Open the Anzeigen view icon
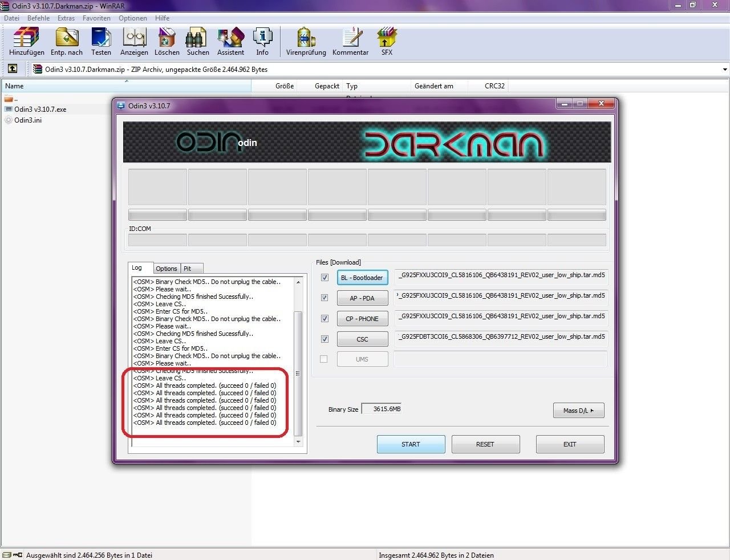Screen dimensions: 730x560 coord(134,41)
